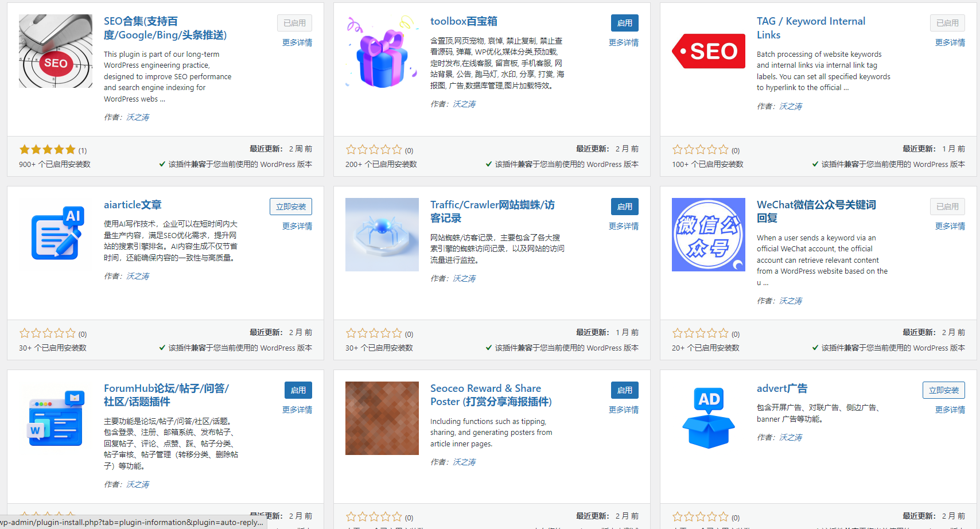Activate Seoceo Reward plugin with 启用
The image size is (980, 529).
point(625,390)
